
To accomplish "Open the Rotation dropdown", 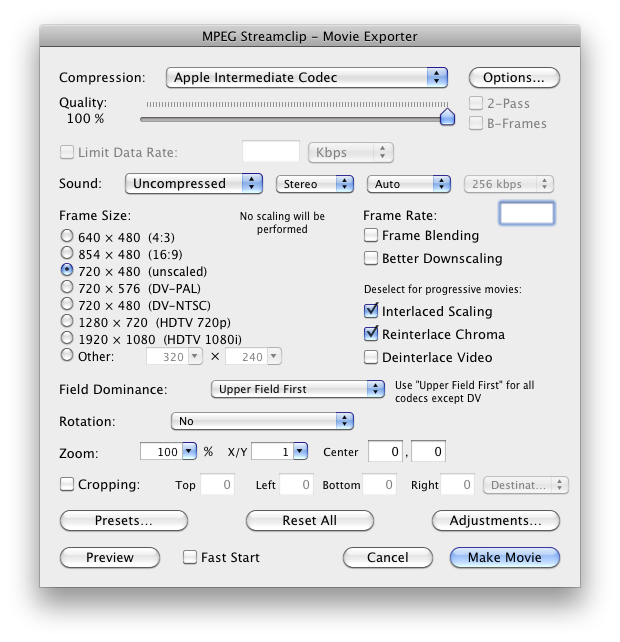I will tap(262, 421).
